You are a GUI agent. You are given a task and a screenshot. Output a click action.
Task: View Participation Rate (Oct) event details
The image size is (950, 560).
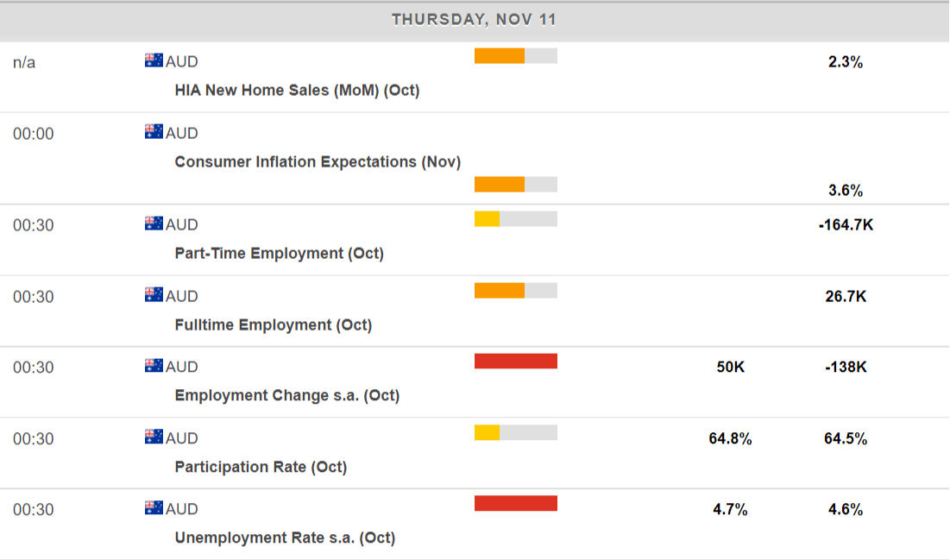coord(261,467)
